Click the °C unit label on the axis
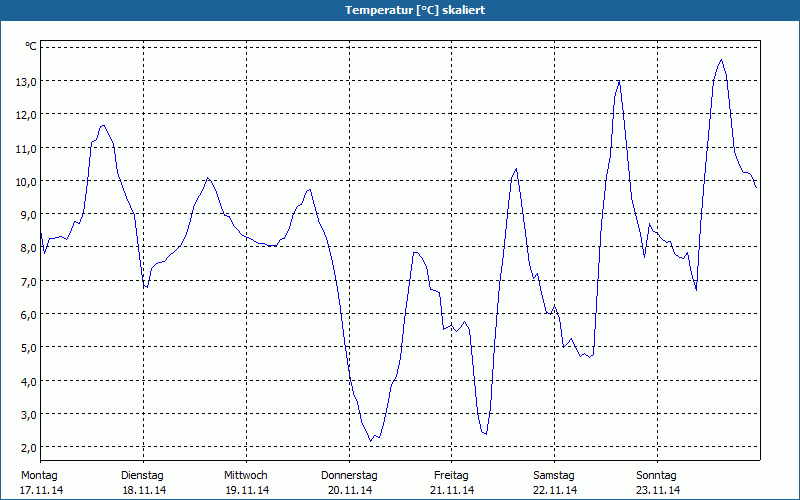800x500 pixels. click(x=31, y=46)
